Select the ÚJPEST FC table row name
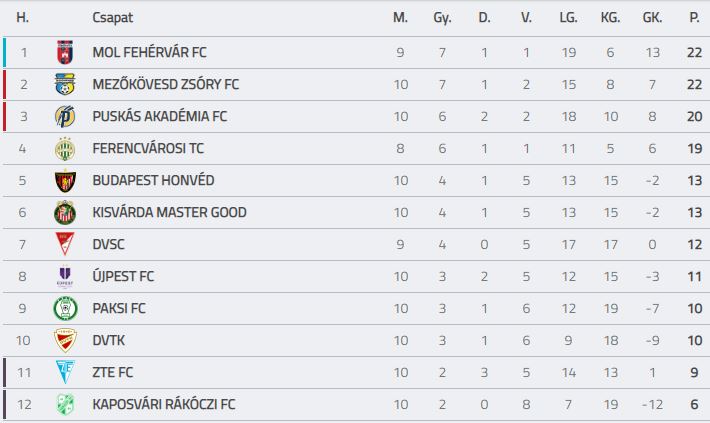Image resolution: width=710 pixels, height=423 pixels. 123,276
